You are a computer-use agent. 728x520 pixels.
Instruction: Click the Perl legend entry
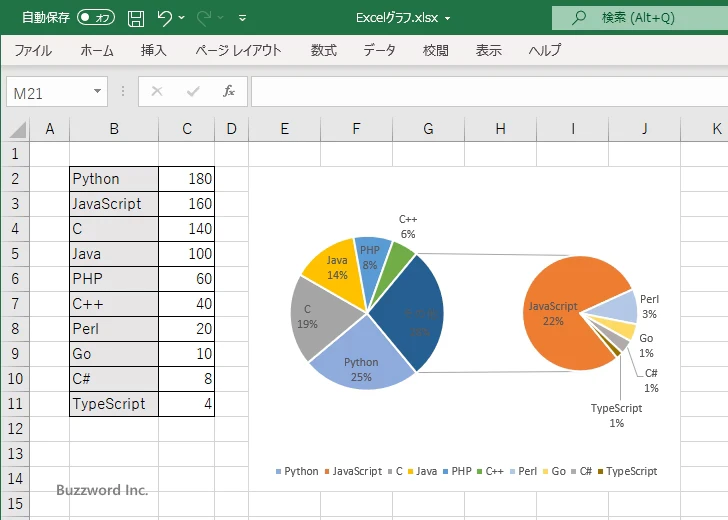coord(523,471)
